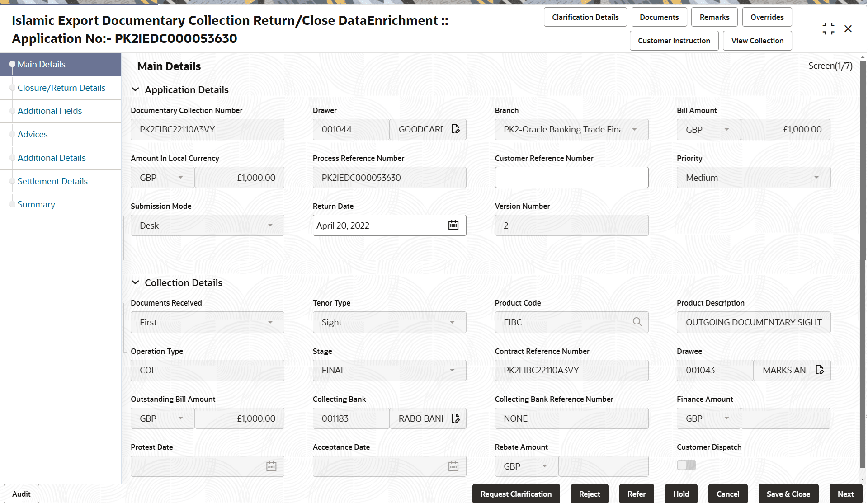868x503 pixels.
Task: Click the Customer Reference Number field
Action: (x=571, y=177)
